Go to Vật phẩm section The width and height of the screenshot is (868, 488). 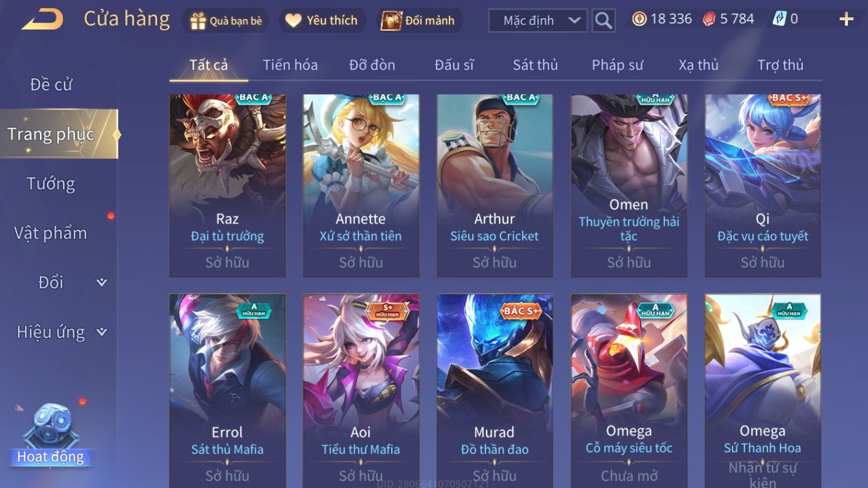click(x=51, y=233)
